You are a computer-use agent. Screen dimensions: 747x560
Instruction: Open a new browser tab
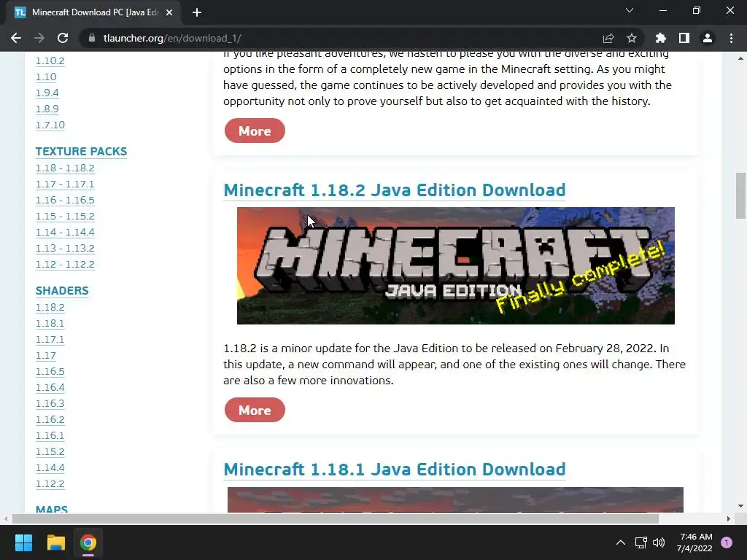click(x=197, y=12)
